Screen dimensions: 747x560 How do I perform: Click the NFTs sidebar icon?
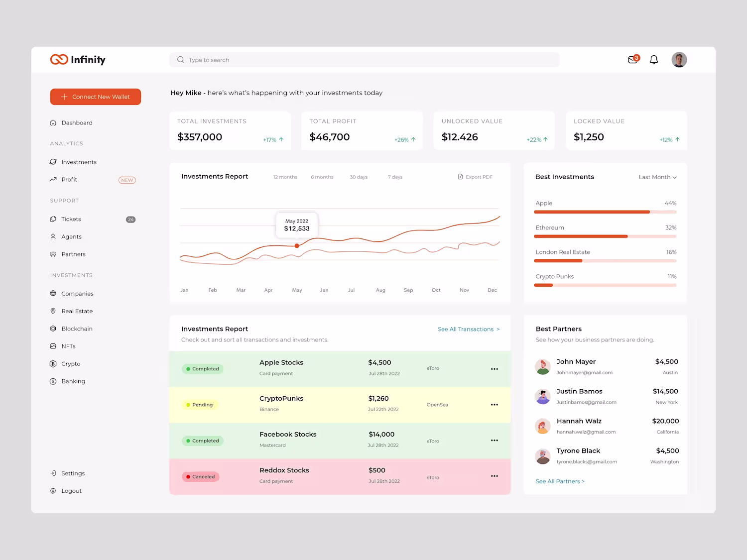click(53, 346)
